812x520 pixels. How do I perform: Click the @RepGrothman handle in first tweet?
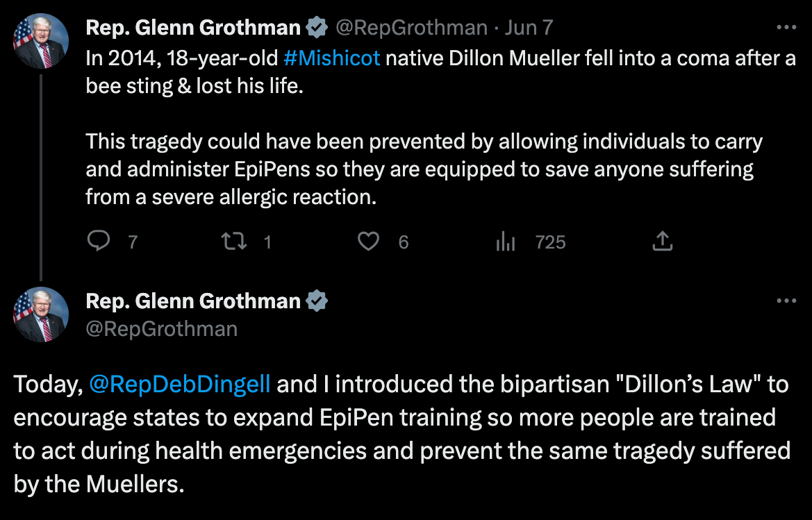pos(412,28)
